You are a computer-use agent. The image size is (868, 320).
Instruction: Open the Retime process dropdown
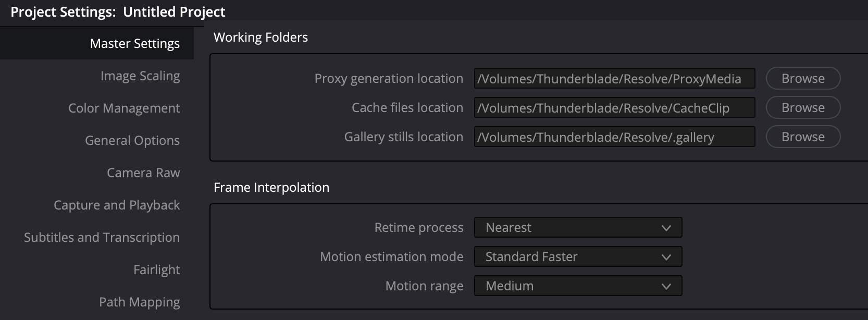577,228
